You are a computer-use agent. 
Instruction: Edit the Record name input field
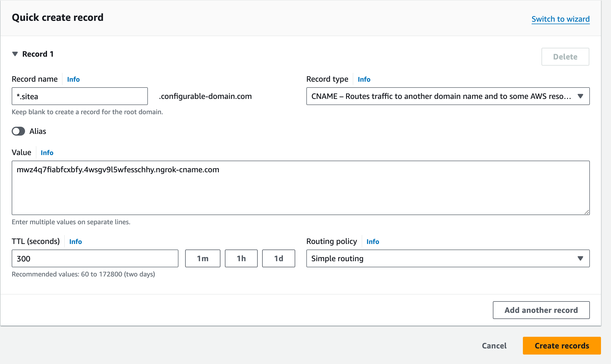click(80, 96)
